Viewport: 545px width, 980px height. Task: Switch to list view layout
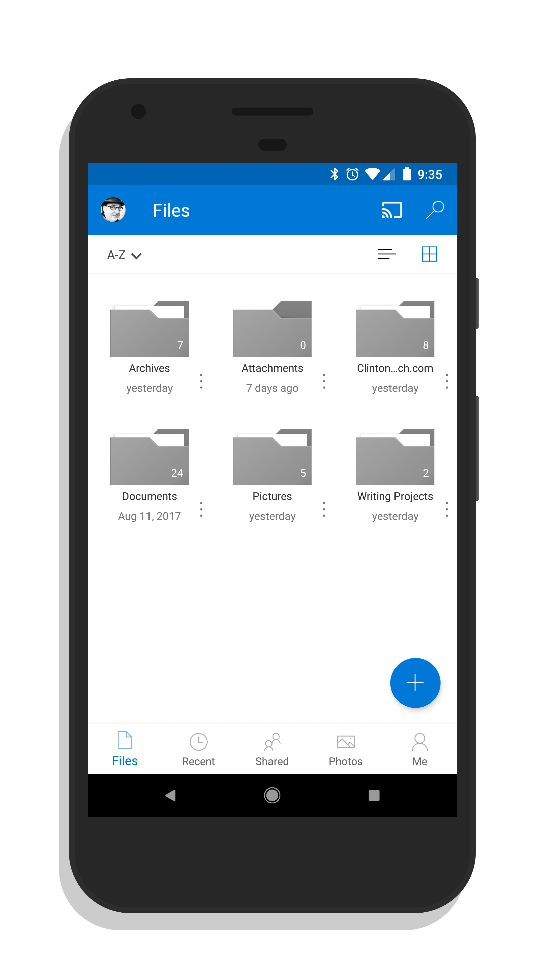tap(386, 254)
